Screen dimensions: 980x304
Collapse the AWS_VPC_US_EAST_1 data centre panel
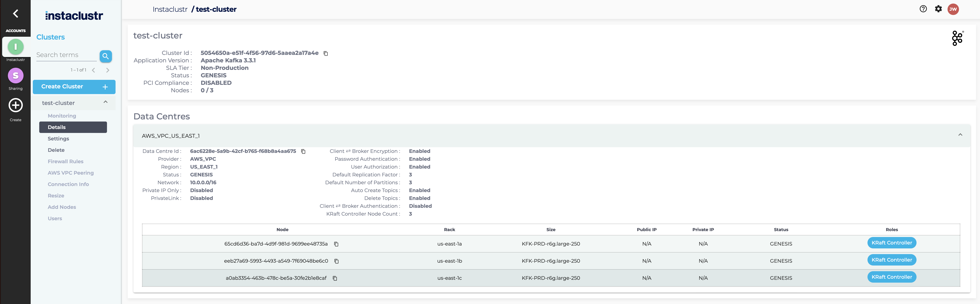(x=960, y=135)
